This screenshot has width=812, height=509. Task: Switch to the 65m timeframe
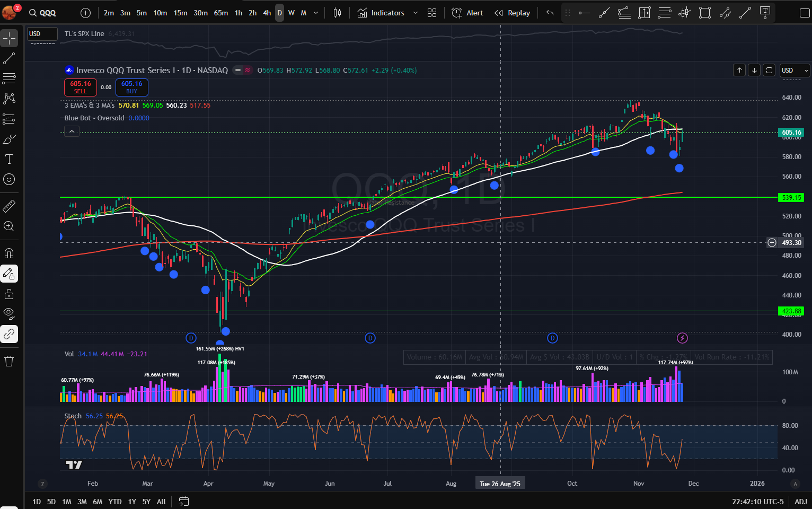click(221, 13)
